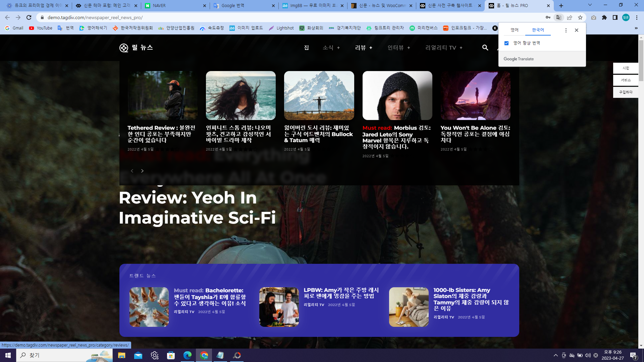The height and width of the screenshot is (362, 644).
Task: Switch to the ImgBB browser tab
Action: (x=313, y=6)
